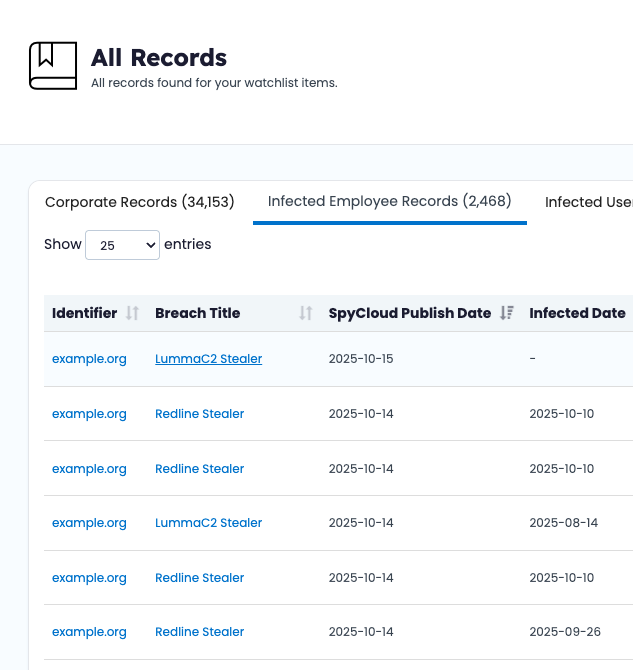The width and height of the screenshot is (633, 670).
Task: Click the dash infected date cell
Action: coord(533,359)
